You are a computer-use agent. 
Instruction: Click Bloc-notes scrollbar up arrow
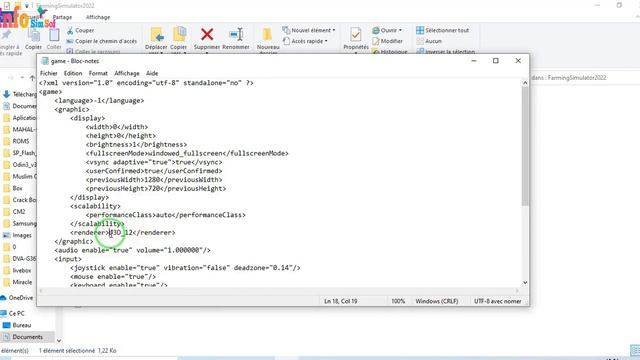pyautogui.click(x=525, y=83)
